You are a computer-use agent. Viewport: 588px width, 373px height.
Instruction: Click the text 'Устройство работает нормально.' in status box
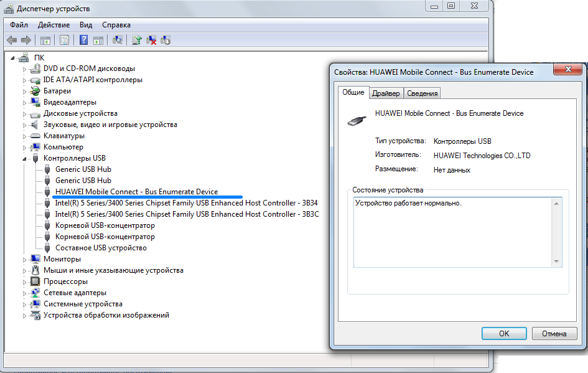pos(408,204)
